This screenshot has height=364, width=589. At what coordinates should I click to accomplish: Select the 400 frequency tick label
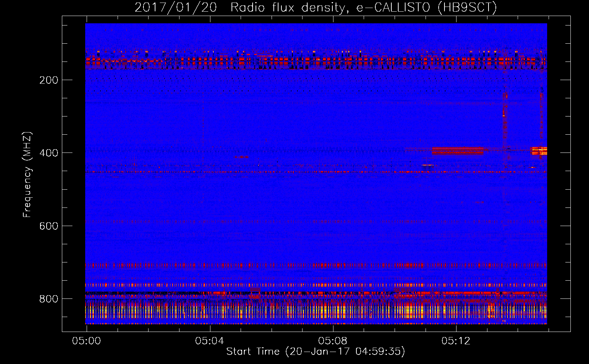(x=49, y=153)
